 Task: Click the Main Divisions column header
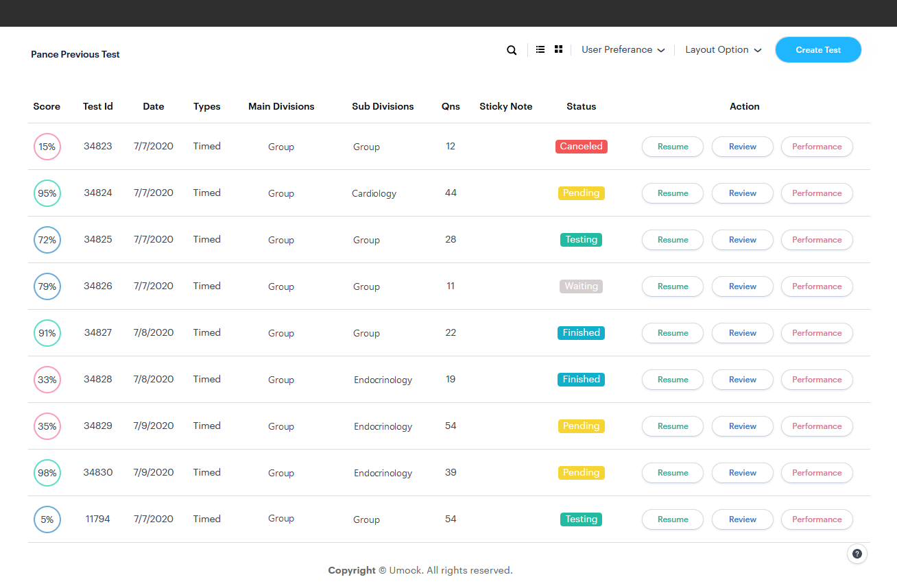click(x=281, y=106)
